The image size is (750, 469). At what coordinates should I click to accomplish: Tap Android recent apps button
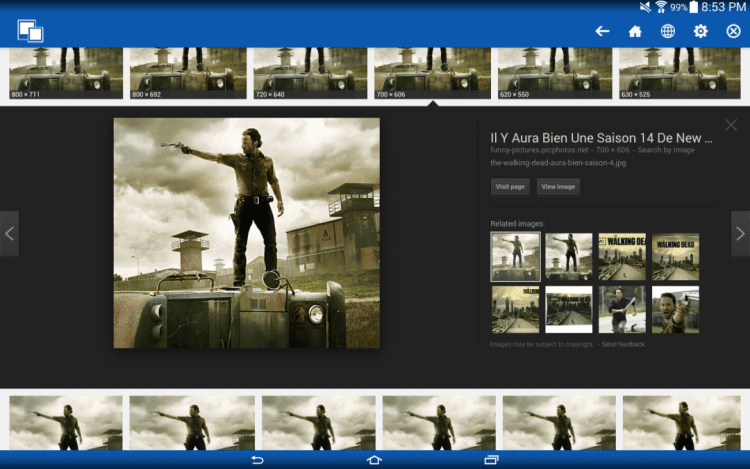pyautogui.click(x=491, y=460)
